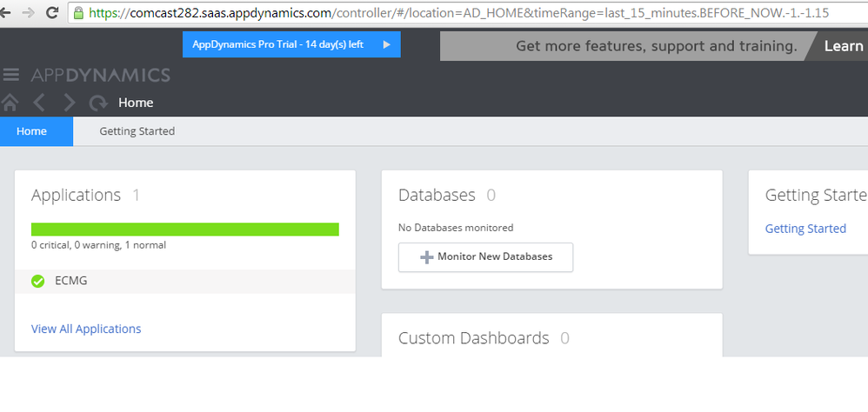This screenshot has width=868, height=412.
Task: Click the browser back arrow
Action: (8, 13)
